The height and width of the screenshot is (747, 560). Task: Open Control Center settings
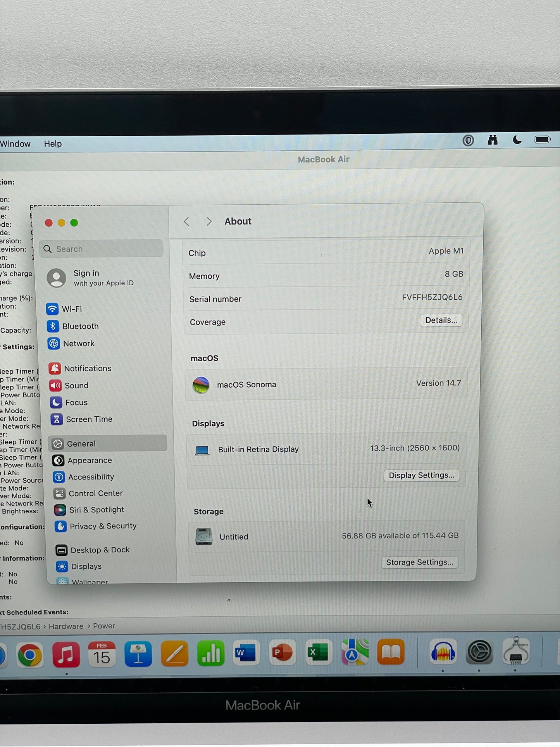(x=88, y=493)
